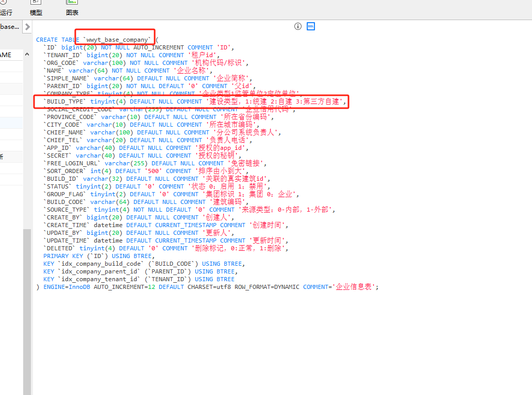Image resolution: width=532 pixels, height=395 pixels.
Task: Click the 运行 (Run) toolbar button
Action: (x=6, y=8)
